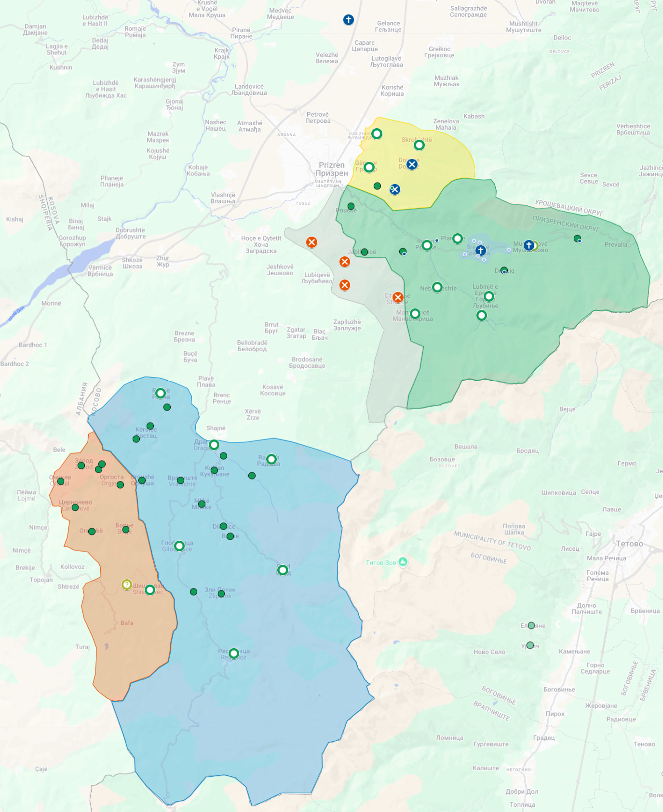Viewport: 663px width, 812px height.
Task: Select the ring marker on Planjane
Action: click(458, 238)
